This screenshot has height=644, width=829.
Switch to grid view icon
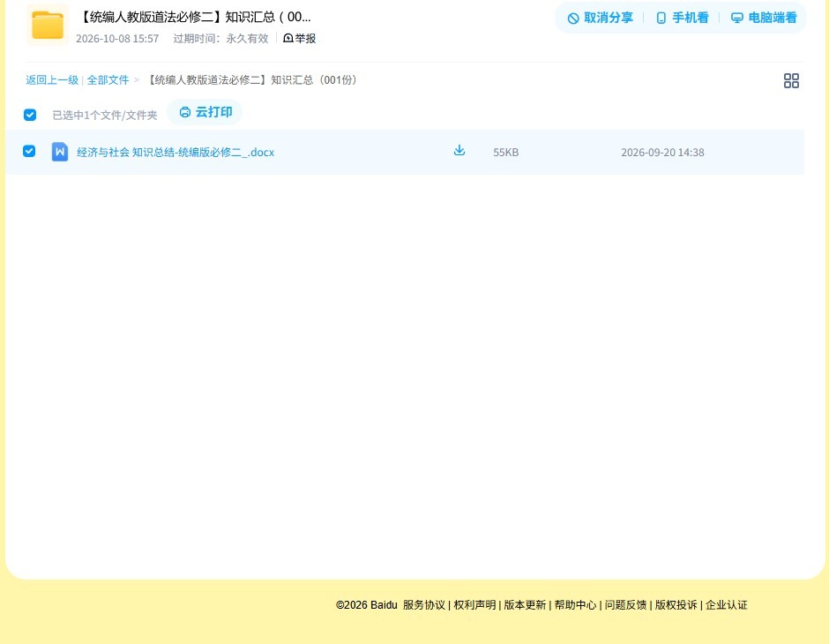(791, 81)
